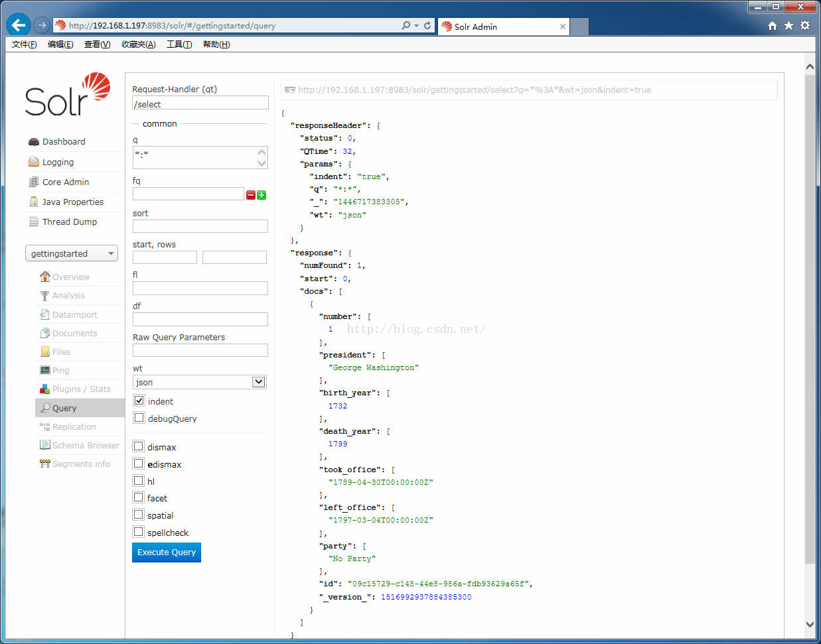This screenshot has width=821, height=644.
Task: Enable the debugQuery checkbox
Action: tap(139, 418)
